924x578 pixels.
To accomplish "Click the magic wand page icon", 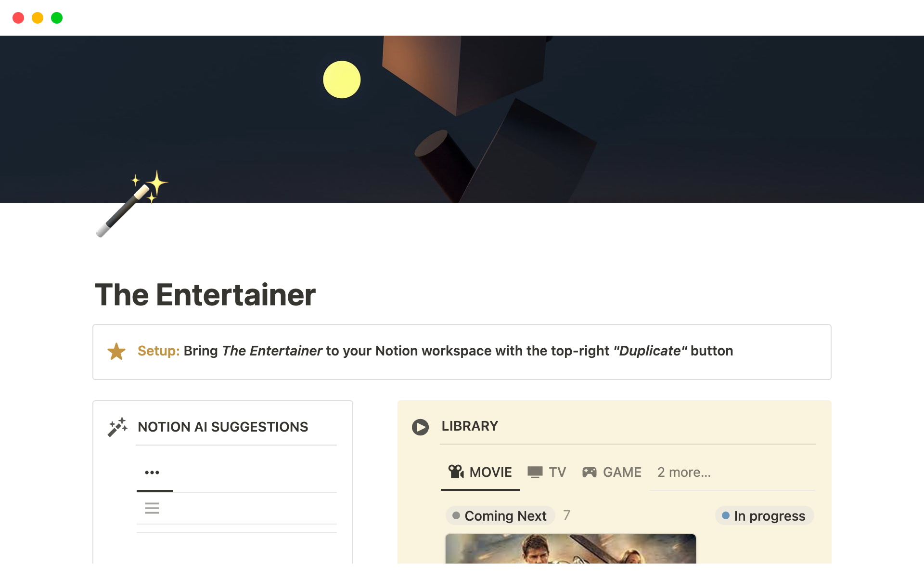I will pos(131,204).
